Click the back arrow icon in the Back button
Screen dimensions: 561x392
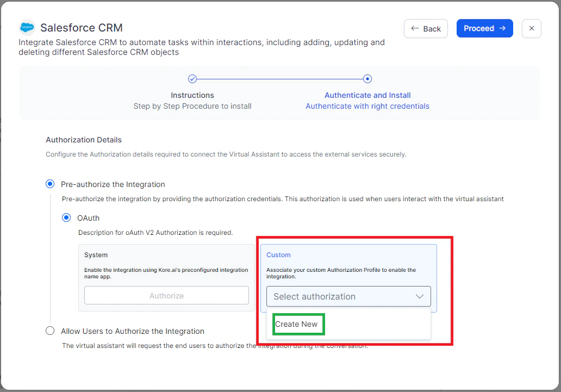(x=415, y=28)
